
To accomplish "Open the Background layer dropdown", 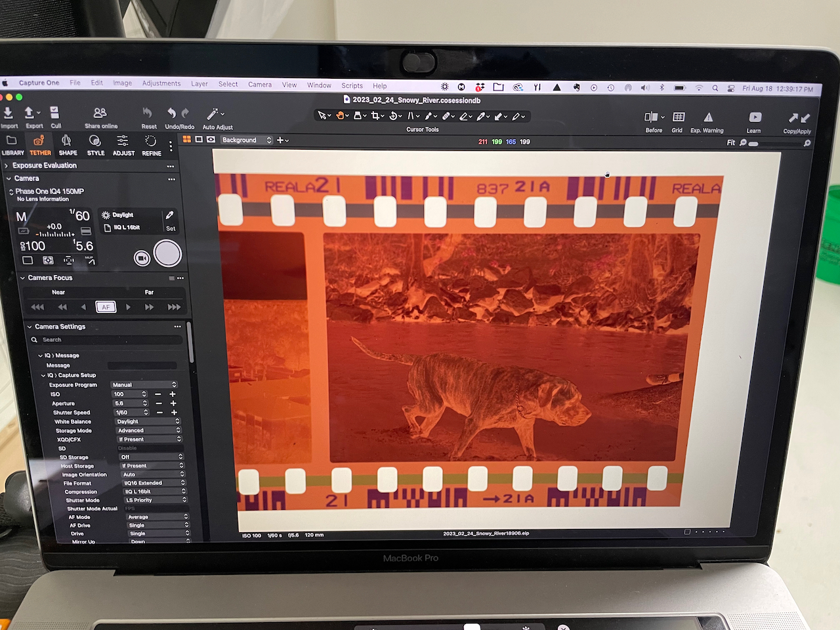I will (246, 140).
